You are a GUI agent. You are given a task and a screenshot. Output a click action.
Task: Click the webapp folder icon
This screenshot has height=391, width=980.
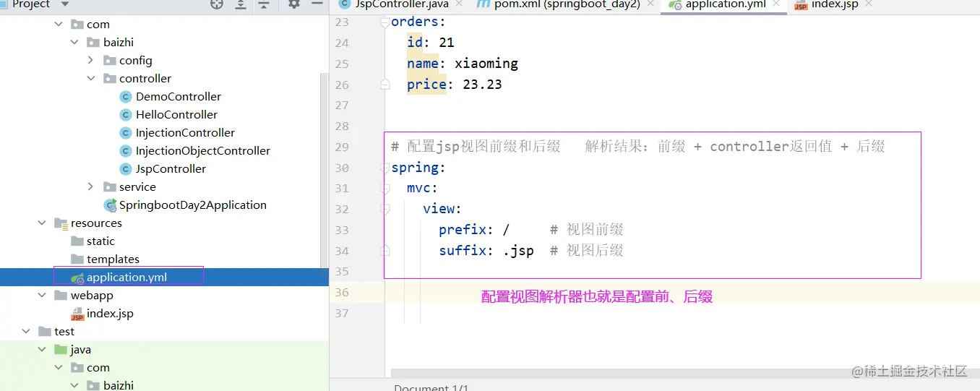(x=61, y=296)
